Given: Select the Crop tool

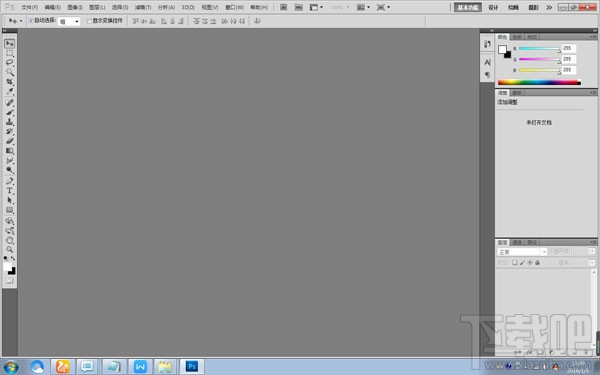Looking at the screenshot, I should [10, 82].
